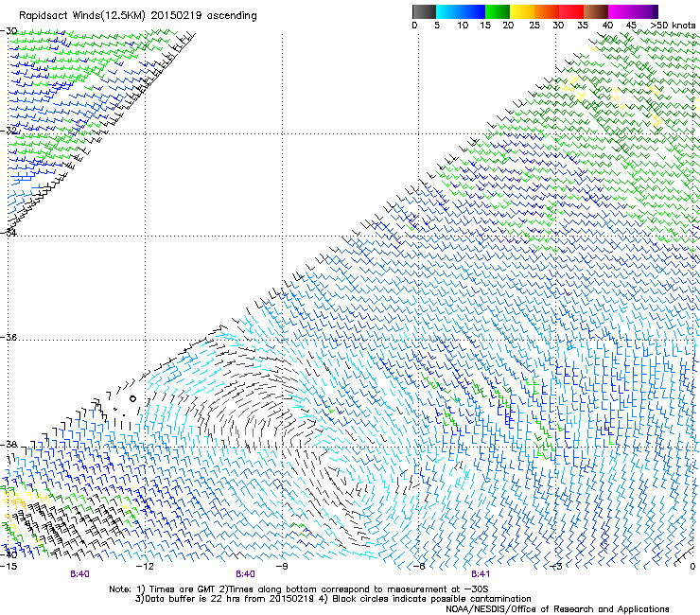Click the legend label '20'
The height and width of the screenshot is (615, 700).
[x=508, y=26]
